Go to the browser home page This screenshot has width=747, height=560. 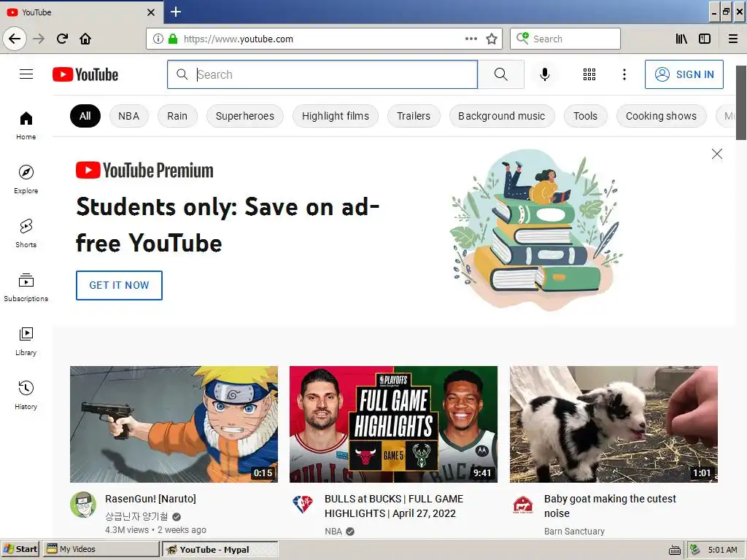coord(85,39)
